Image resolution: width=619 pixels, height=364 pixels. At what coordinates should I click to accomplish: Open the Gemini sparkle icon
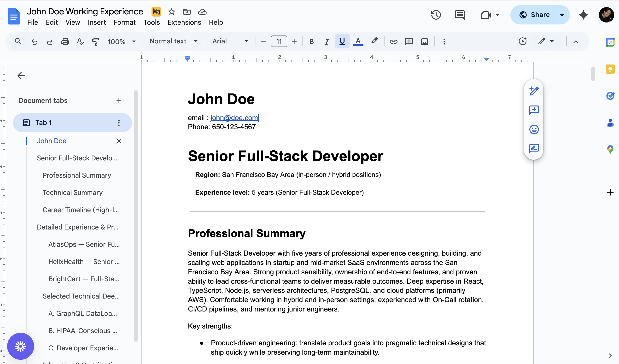pos(583,15)
